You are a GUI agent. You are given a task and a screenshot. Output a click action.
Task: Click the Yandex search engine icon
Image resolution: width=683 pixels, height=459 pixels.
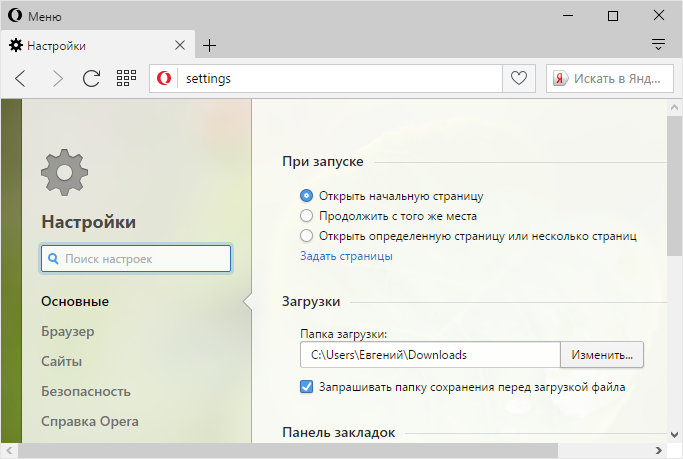pos(562,78)
